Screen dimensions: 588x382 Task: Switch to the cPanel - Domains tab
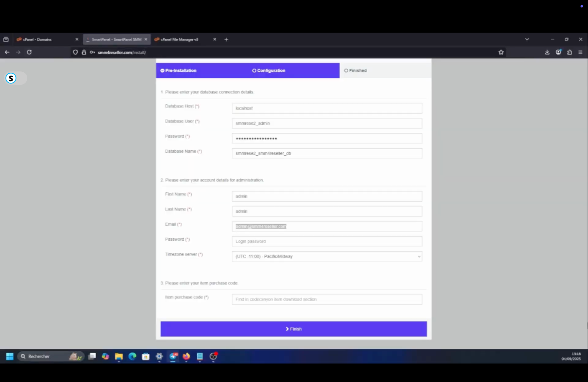(x=37, y=39)
